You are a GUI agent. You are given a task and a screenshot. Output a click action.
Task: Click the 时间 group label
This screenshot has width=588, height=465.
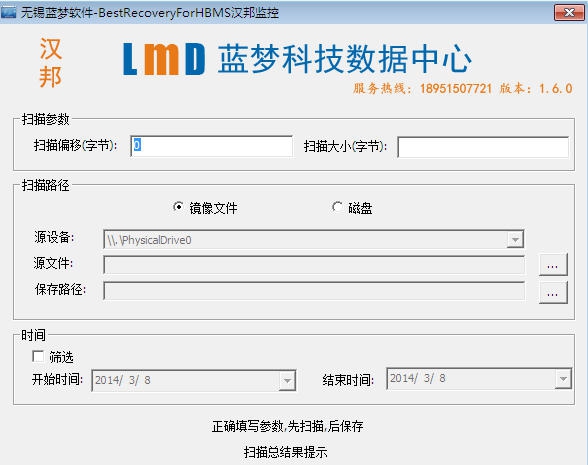point(33,335)
